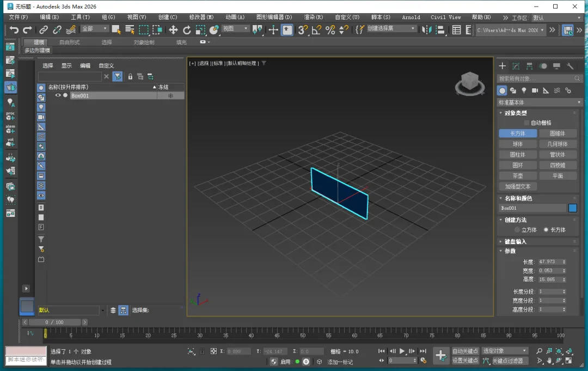Open the 修改器(M) menu
Viewport: 588px width, 371px height.
[201, 17]
